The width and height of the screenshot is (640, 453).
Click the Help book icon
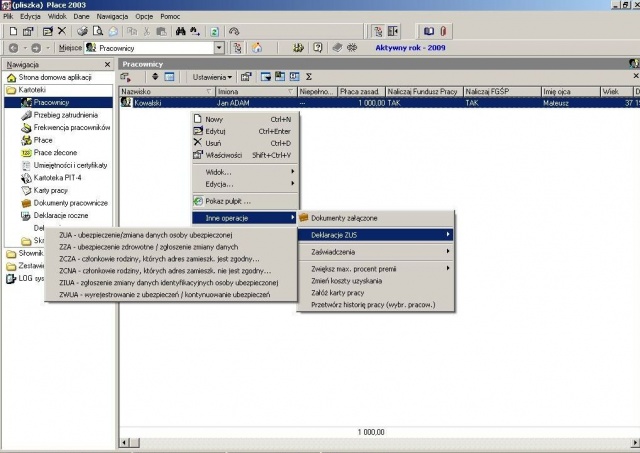click(429, 31)
